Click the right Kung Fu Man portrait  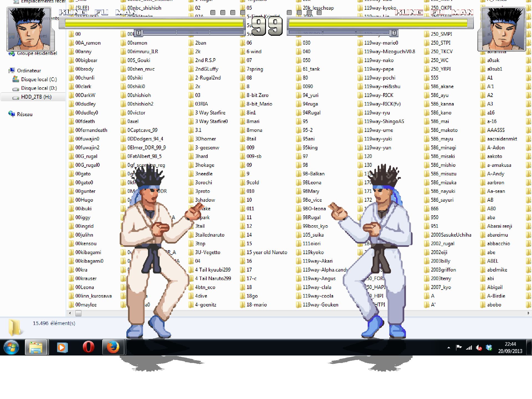[502, 29]
